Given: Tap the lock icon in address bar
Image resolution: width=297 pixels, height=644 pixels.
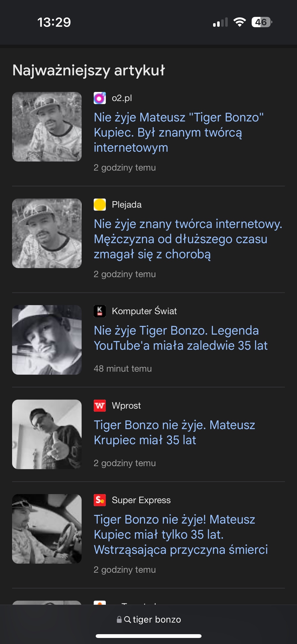Looking at the screenshot, I should click(x=119, y=620).
